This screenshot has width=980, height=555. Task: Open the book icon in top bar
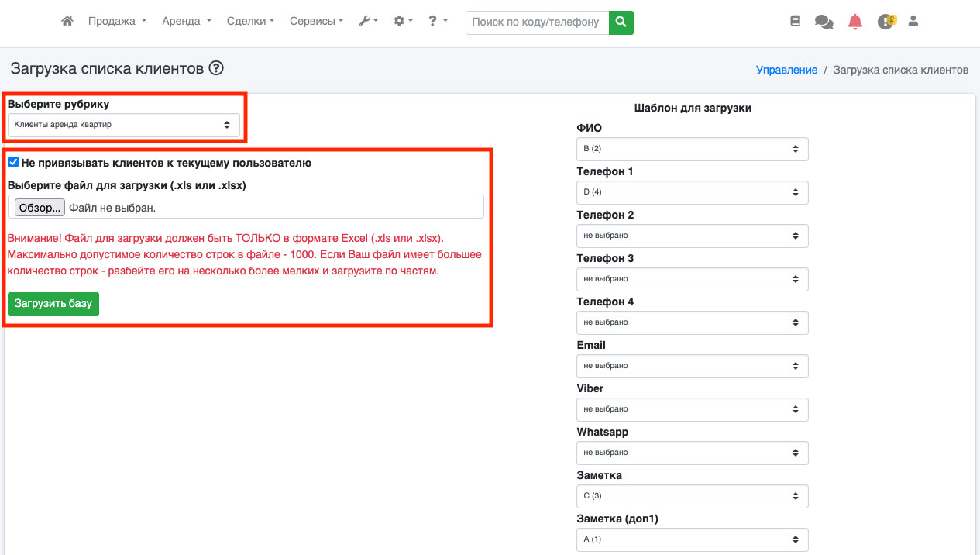[795, 22]
